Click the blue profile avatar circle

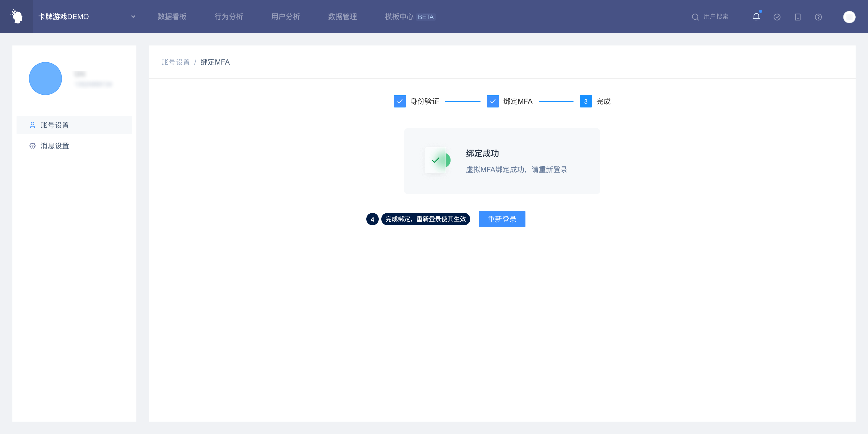(x=45, y=79)
